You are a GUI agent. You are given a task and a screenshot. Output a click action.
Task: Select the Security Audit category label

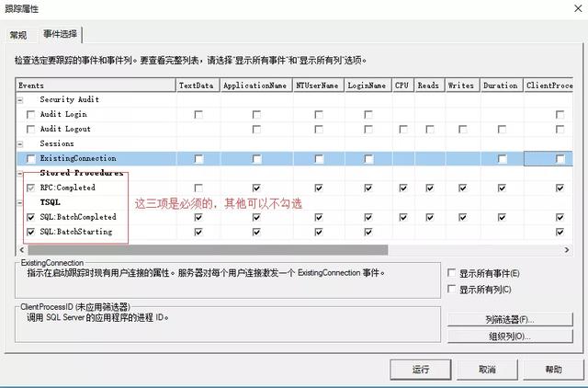click(x=70, y=99)
